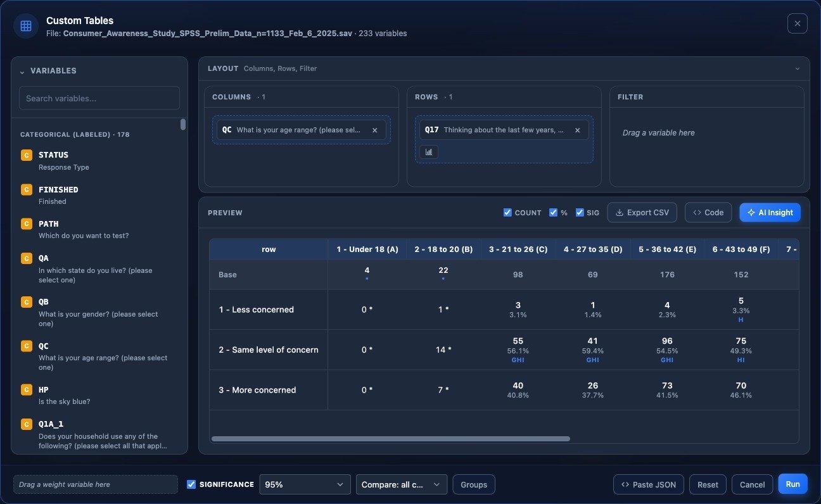The height and width of the screenshot is (504, 821).
Task: Click STATUS variable category icon
Action: 26,155
